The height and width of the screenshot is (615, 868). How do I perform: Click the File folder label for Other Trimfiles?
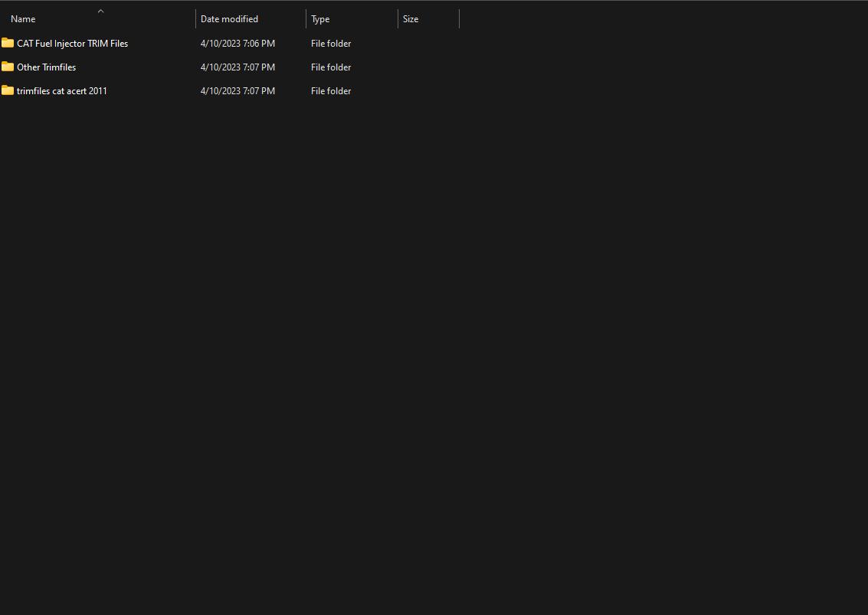pyautogui.click(x=331, y=67)
